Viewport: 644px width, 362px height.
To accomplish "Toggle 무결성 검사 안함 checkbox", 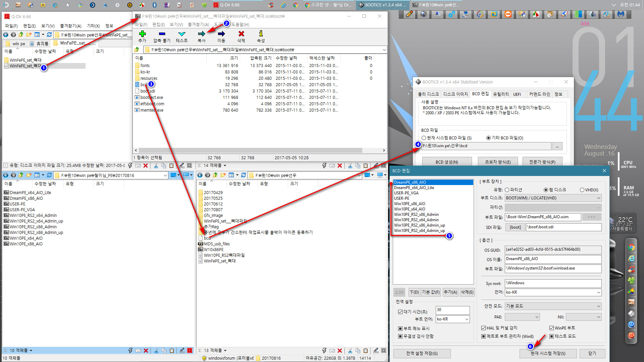I will point(400,336).
